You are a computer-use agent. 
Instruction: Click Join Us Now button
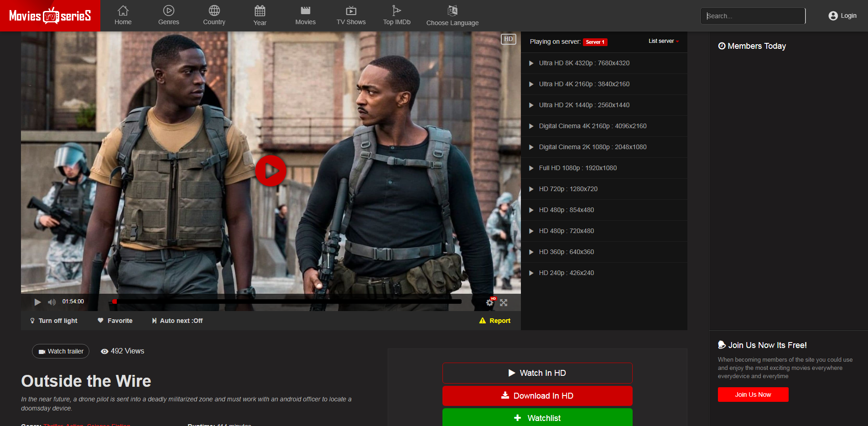click(x=753, y=395)
